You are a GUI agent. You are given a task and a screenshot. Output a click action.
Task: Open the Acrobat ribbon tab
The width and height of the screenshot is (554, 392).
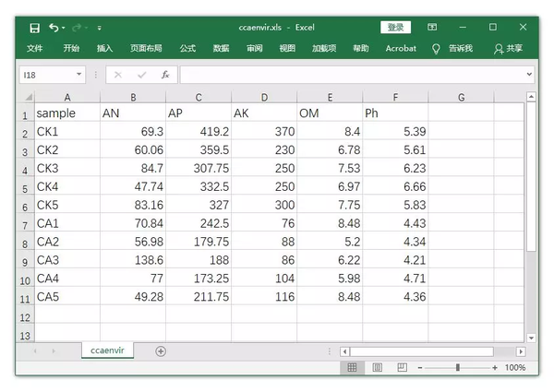coord(401,48)
